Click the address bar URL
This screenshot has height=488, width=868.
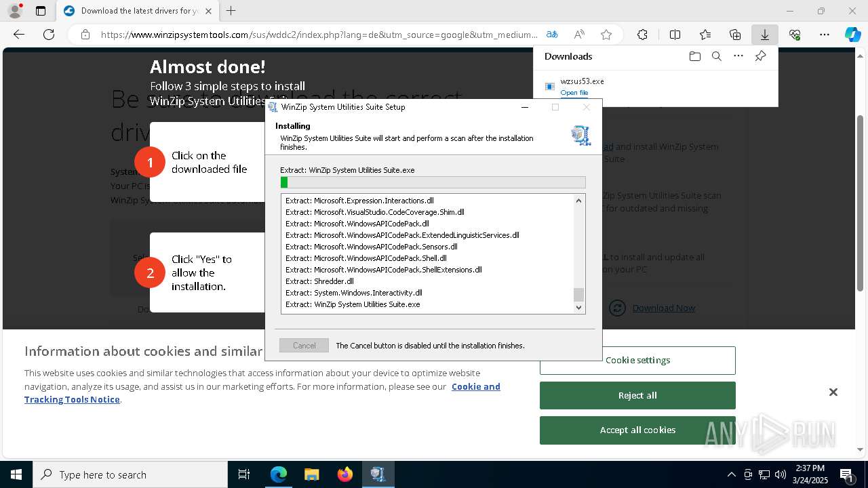point(319,35)
